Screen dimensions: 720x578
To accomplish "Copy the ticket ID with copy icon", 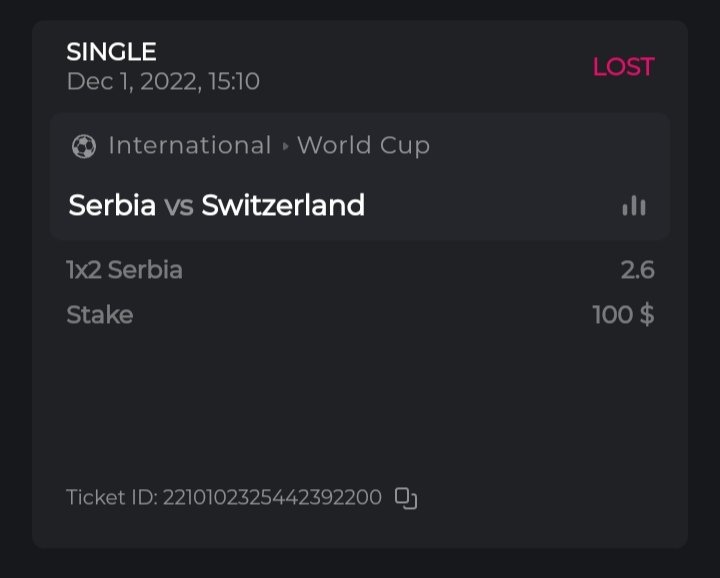I will click(405, 498).
